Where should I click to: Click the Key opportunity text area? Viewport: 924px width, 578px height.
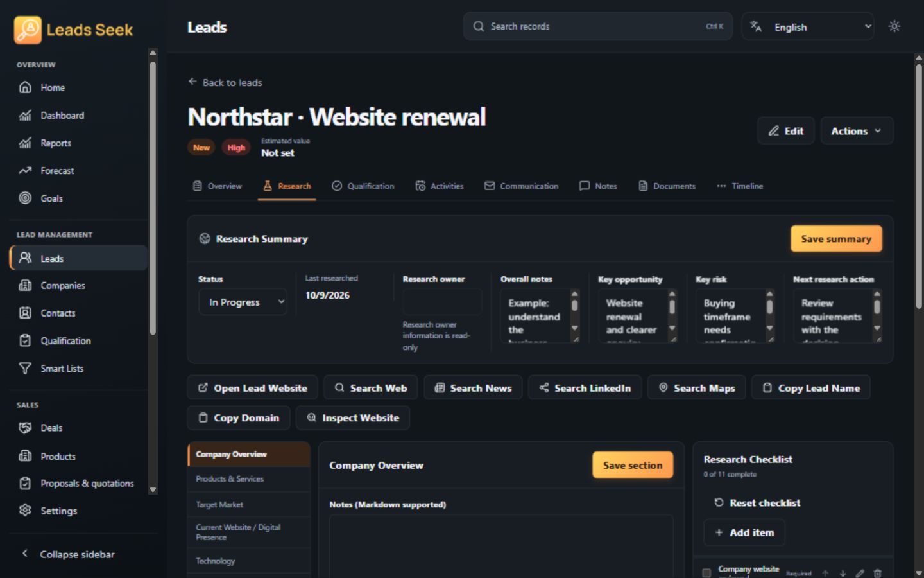637,315
